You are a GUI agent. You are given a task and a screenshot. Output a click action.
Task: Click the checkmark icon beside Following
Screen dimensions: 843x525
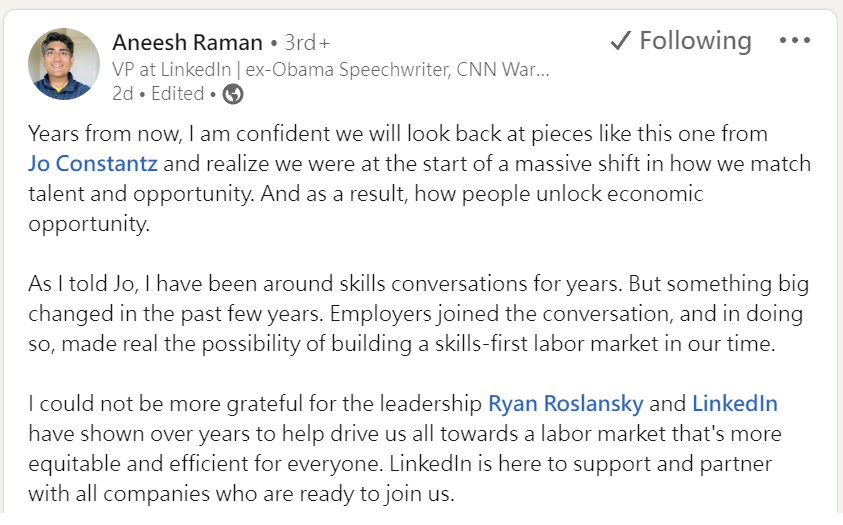click(620, 40)
